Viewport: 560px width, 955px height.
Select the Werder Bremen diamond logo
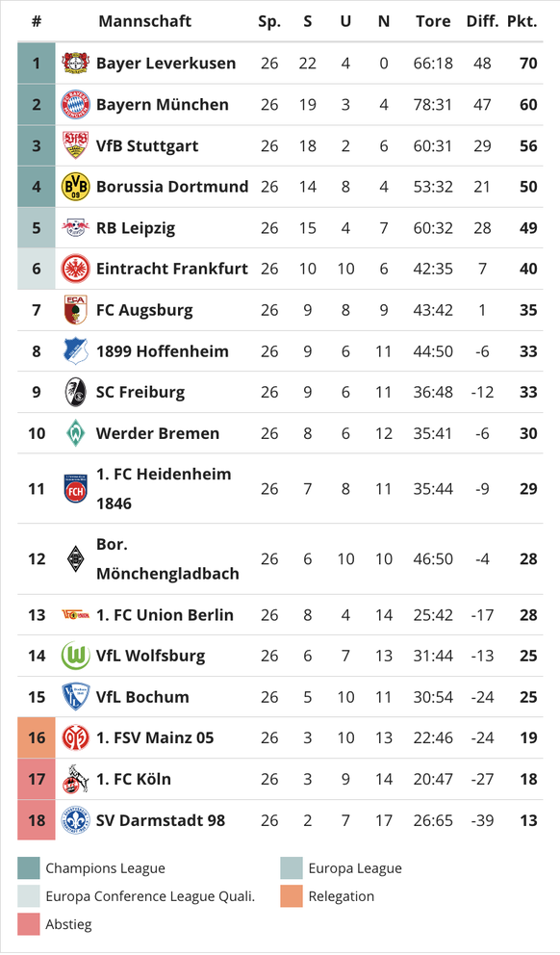[75, 433]
